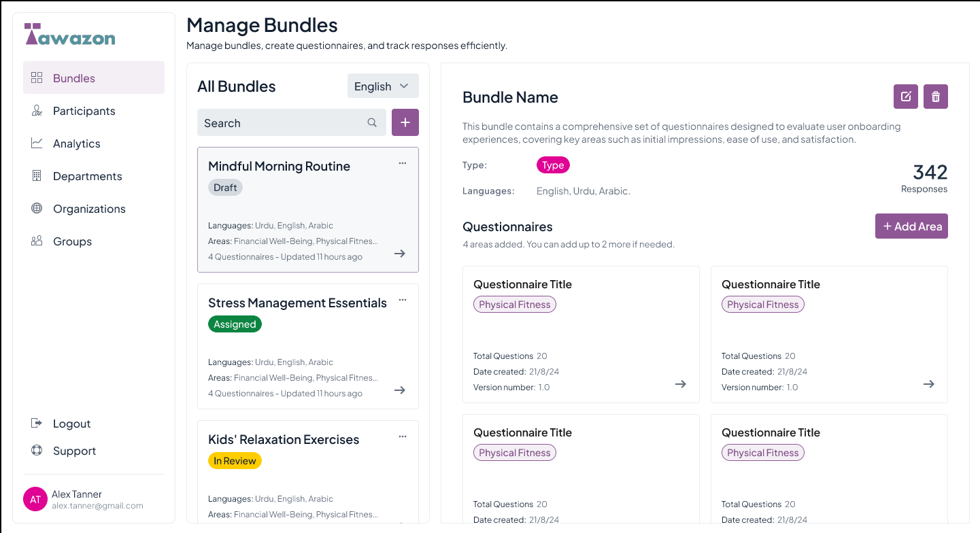Screen dimensions: 980x533
Task: Click into the bundle Search field
Action: coord(282,123)
